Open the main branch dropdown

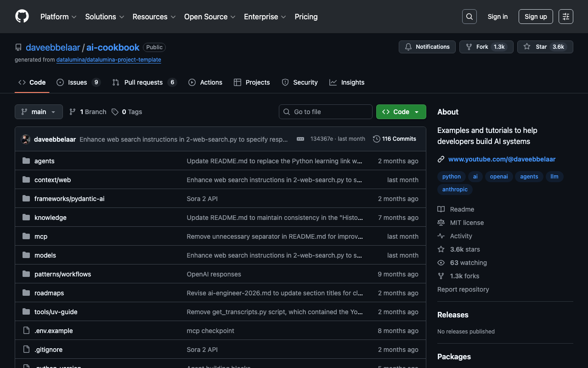pos(39,112)
